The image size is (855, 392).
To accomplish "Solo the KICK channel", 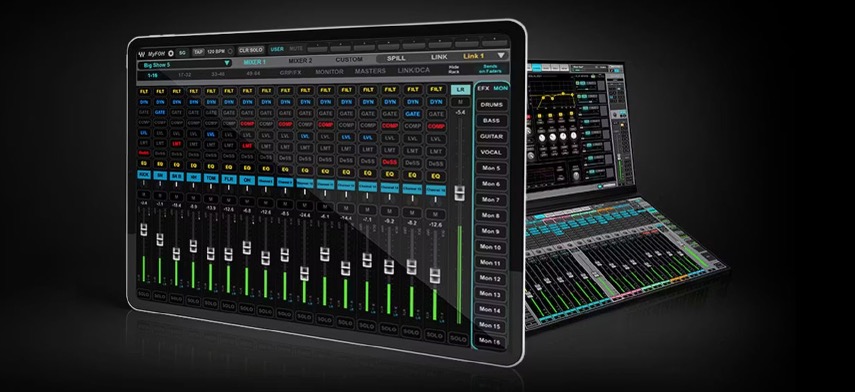I will (x=143, y=293).
